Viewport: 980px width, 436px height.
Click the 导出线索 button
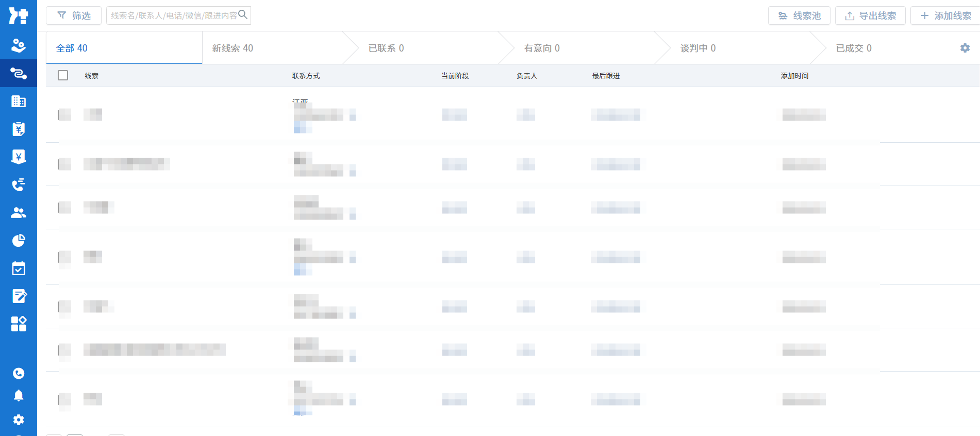click(870, 15)
